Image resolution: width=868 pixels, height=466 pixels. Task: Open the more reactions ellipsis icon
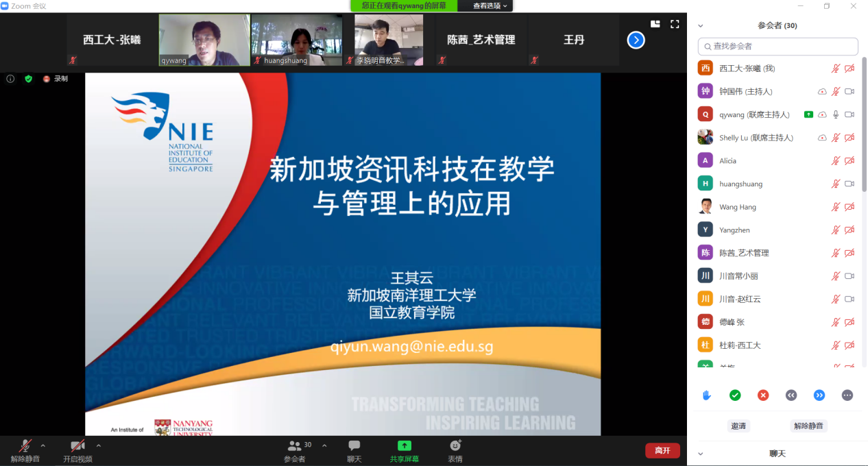tap(847, 395)
